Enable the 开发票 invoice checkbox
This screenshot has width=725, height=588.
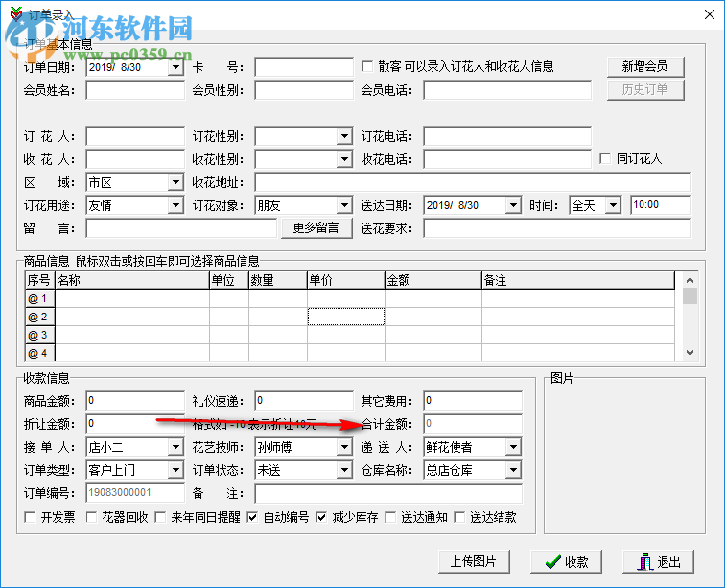point(30,517)
